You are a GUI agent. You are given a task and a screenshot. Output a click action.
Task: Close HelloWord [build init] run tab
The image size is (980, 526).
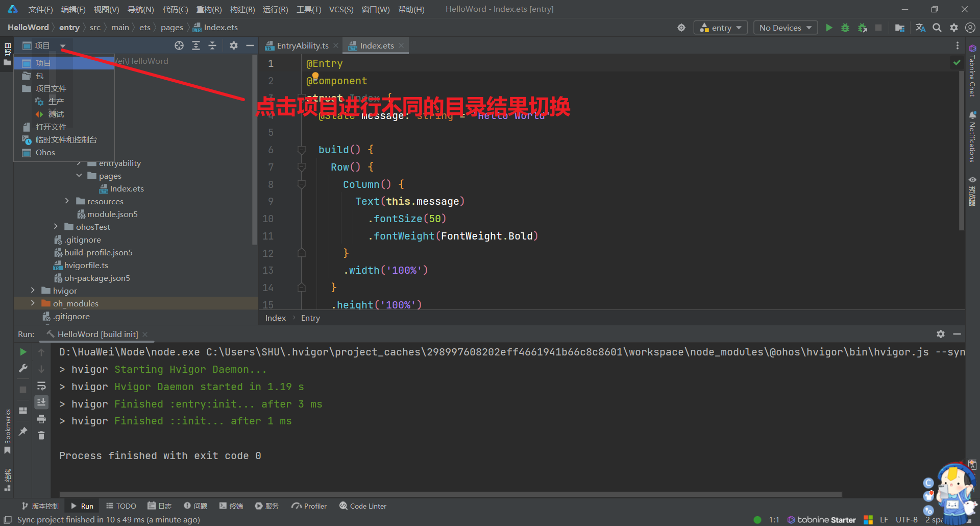pos(145,334)
